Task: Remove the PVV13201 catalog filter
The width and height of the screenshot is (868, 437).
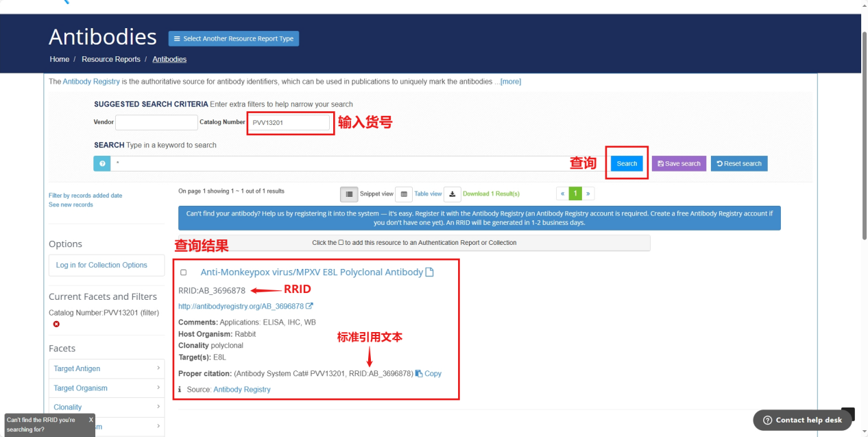Action: 56,324
